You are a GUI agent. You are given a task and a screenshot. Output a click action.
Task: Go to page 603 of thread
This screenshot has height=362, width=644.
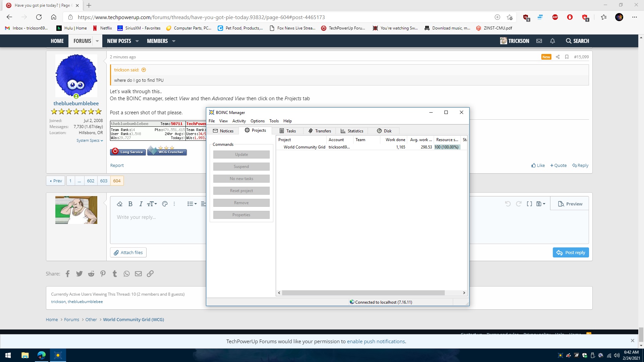click(104, 181)
